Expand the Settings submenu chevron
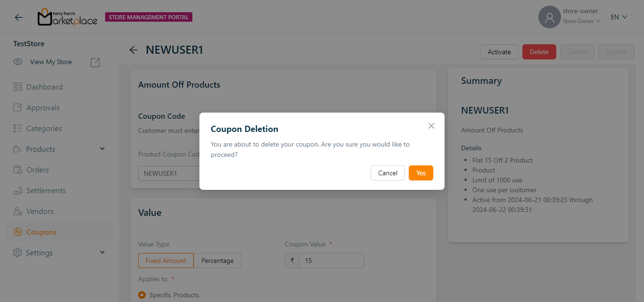 (102, 253)
